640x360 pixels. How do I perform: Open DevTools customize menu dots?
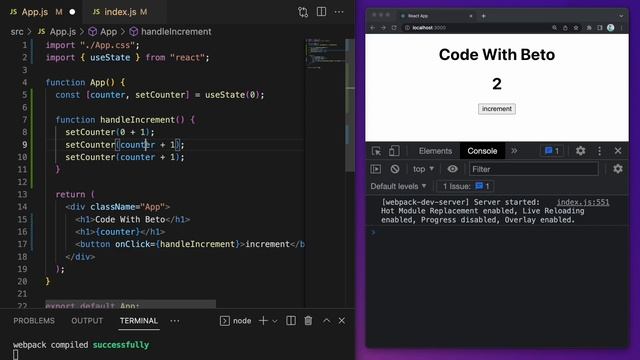pos(599,151)
